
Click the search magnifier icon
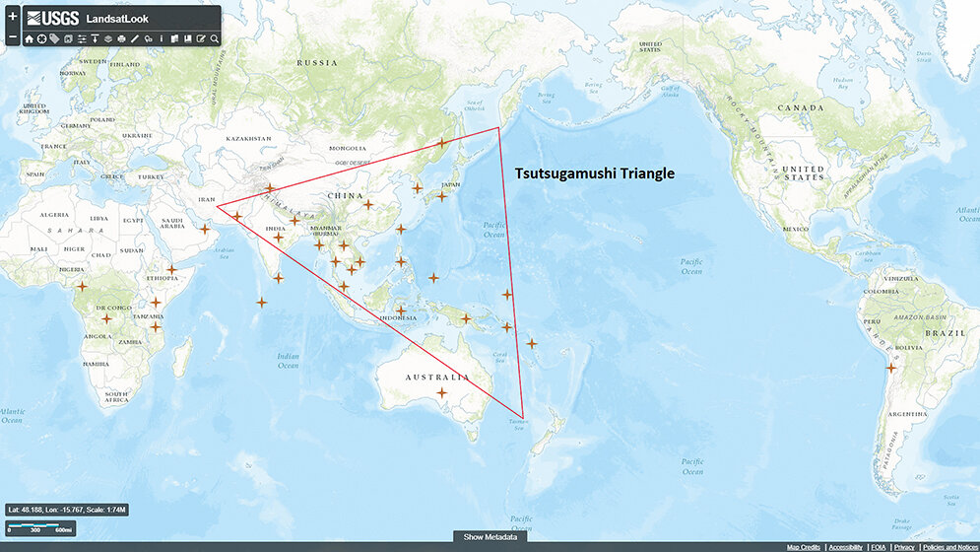[215, 38]
